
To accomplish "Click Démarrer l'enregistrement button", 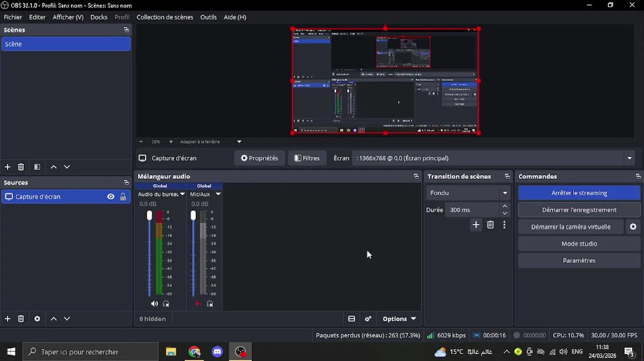I will click(579, 210).
